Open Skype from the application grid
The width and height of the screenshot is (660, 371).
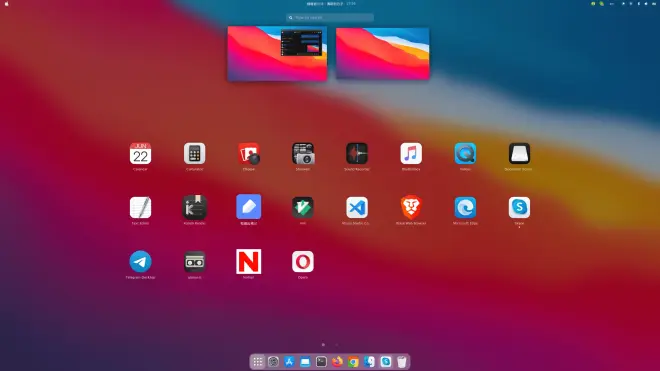519,208
